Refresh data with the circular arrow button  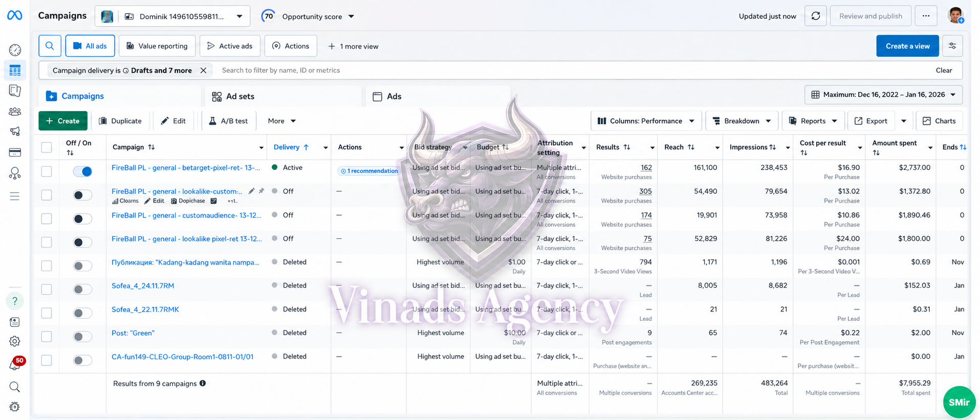point(816,16)
